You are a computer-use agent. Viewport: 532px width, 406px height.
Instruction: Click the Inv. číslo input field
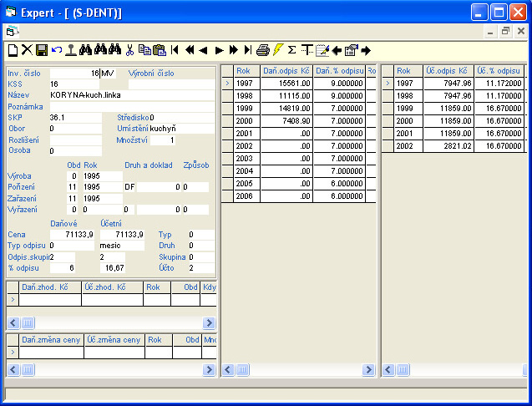click(x=75, y=74)
